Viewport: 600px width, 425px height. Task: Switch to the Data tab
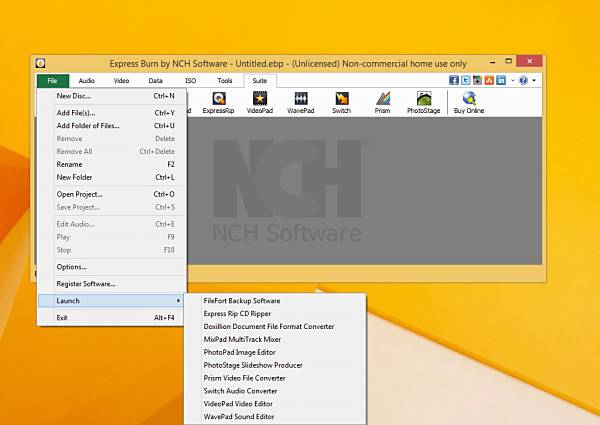[x=156, y=81]
